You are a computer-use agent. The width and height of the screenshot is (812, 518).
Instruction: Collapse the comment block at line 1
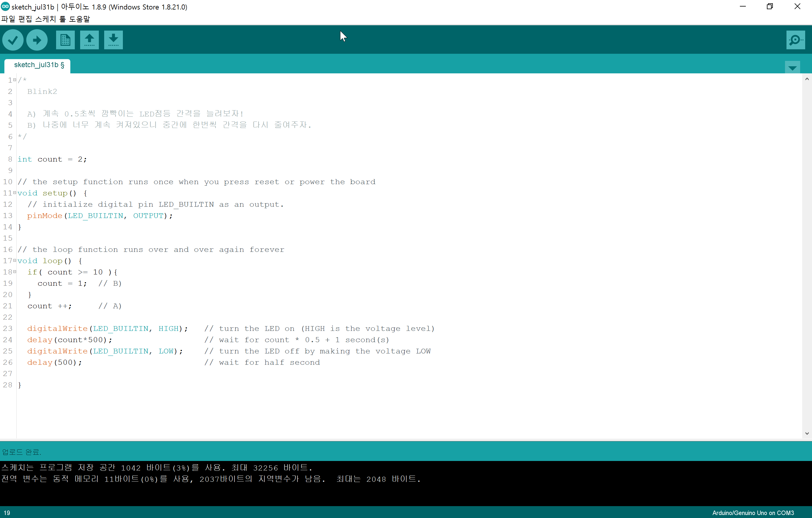15,80
